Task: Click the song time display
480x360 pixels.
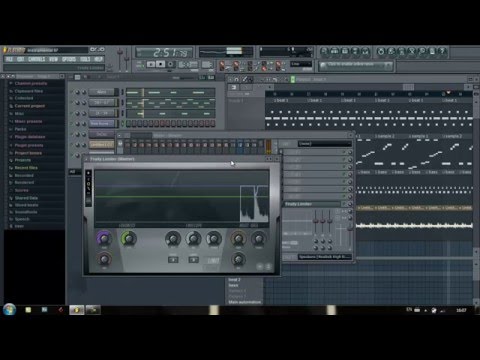Action: point(165,53)
